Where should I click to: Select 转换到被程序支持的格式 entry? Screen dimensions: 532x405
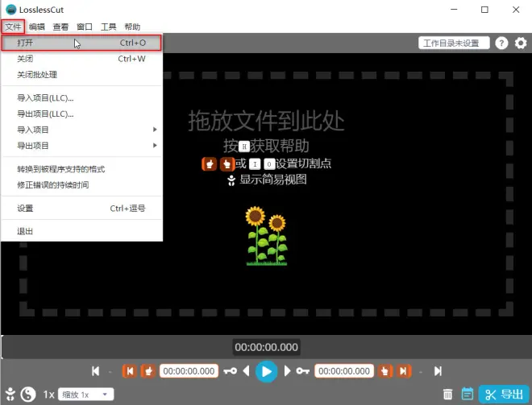[x=81, y=169]
